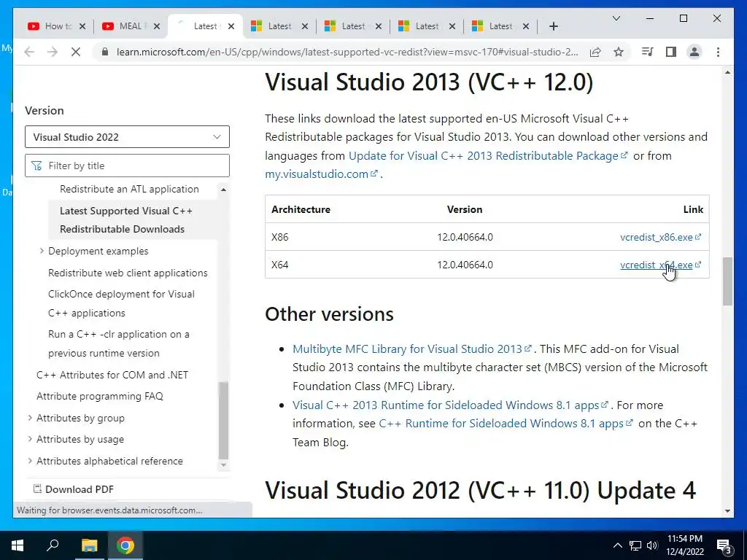Image resolution: width=747 pixels, height=560 pixels.
Task: Click Download PDF icon link
Action: click(74, 489)
